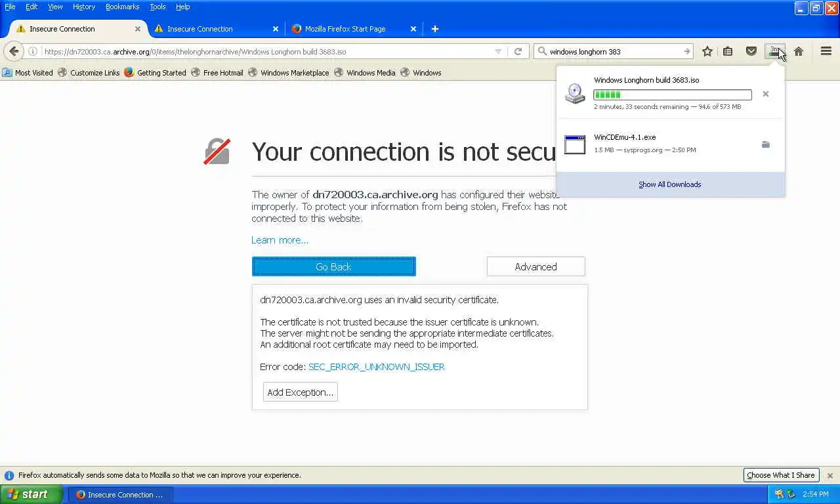
Task: Click the Advanced button
Action: [535, 266]
